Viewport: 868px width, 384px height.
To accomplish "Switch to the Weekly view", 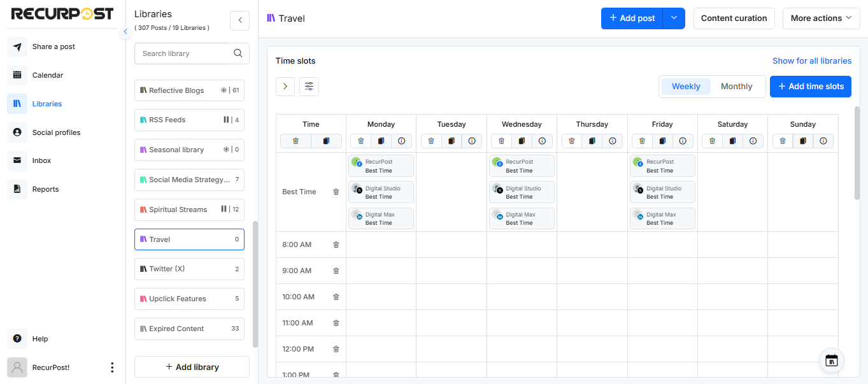I will 686,87.
